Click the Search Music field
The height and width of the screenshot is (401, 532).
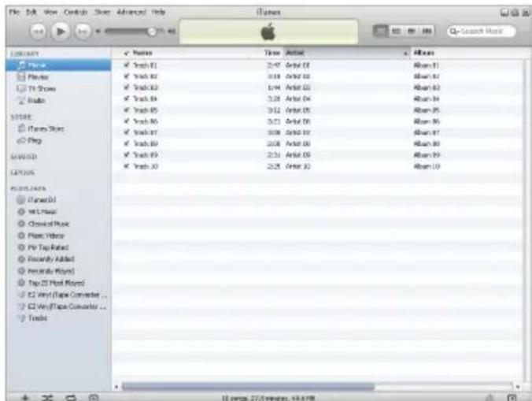click(x=482, y=32)
